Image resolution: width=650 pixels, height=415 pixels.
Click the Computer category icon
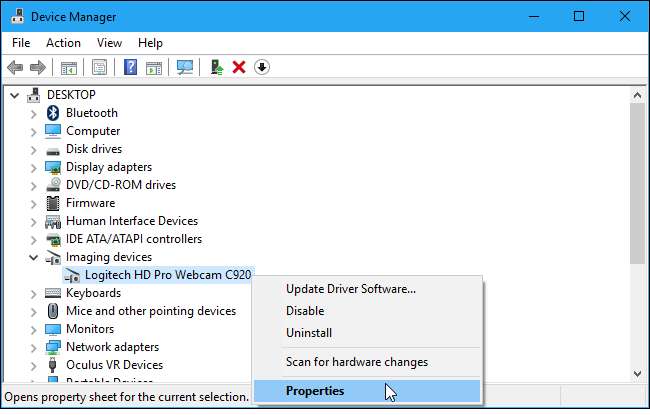point(53,131)
